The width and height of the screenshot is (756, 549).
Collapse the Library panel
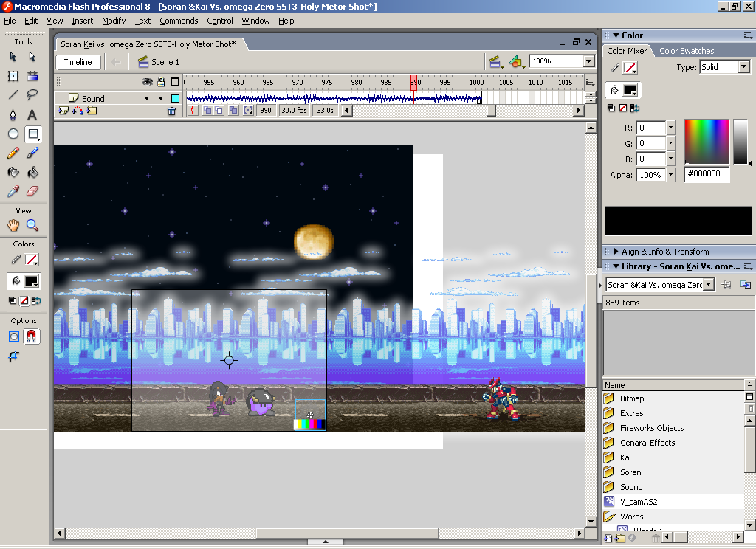click(616, 266)
